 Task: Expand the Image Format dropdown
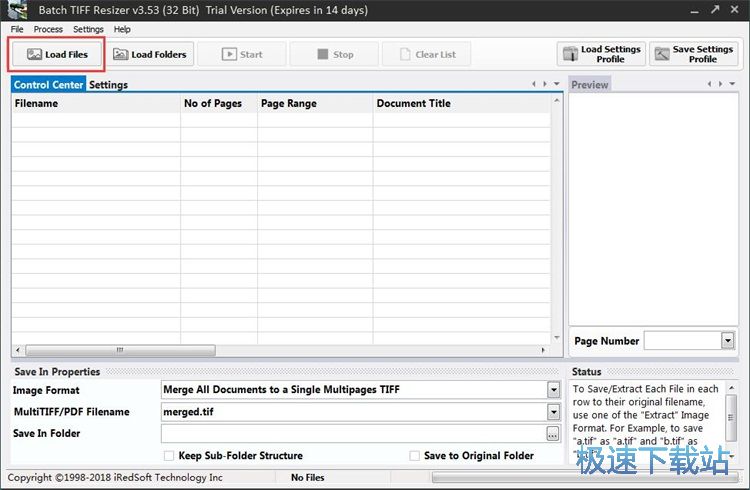point(553,390)
